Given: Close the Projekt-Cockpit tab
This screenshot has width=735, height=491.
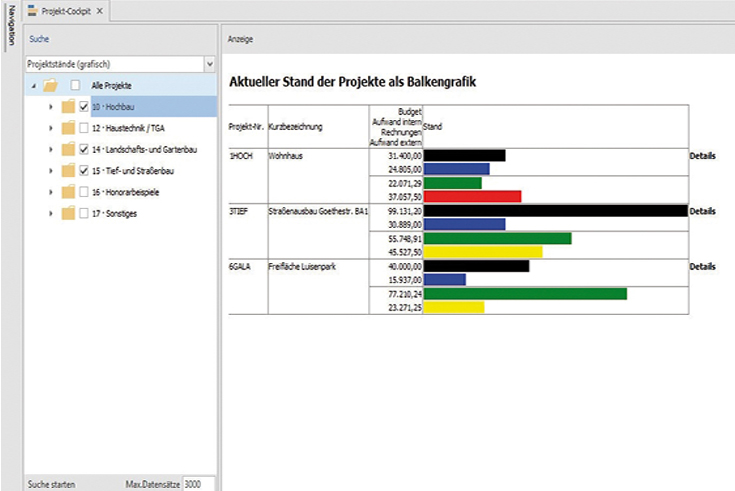Looking at the screenshot, I should (99, 10).
